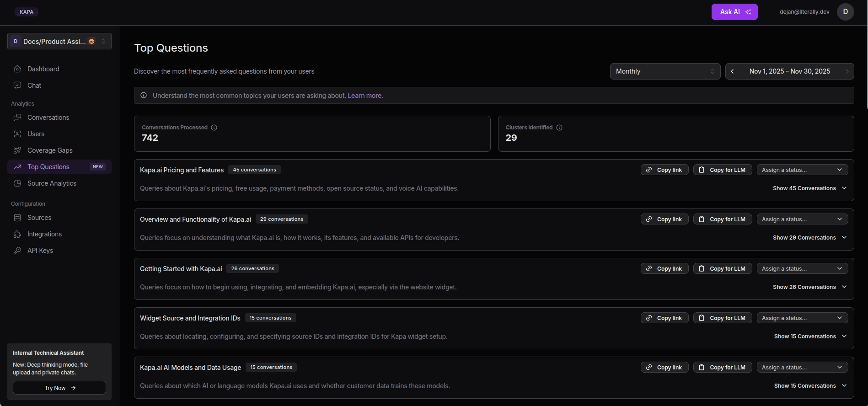
Task: Expand Show 29 Conversations
Action: coord(809,238)
